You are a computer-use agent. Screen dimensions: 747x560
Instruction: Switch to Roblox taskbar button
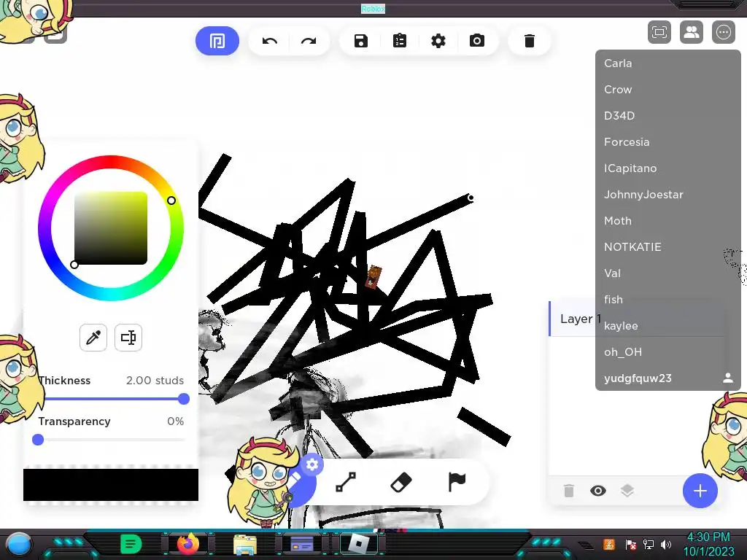[359, 543]
